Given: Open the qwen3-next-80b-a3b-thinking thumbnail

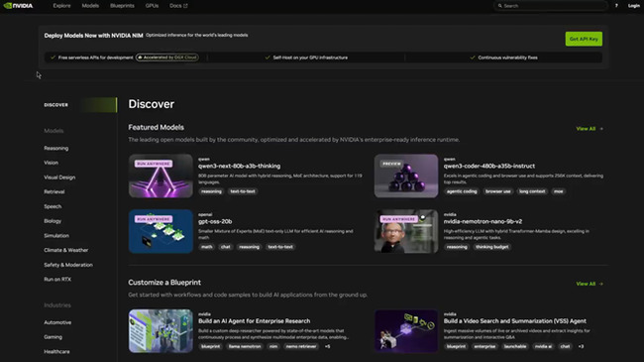Looking at the screenshot, I should click(x=161, y=177).
